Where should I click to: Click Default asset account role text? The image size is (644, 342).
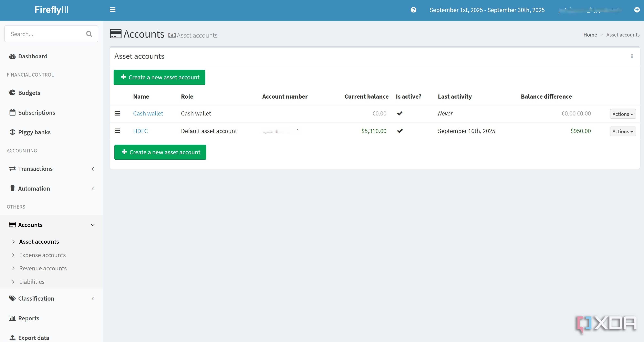pyautogui.click(x=209, y=131)
